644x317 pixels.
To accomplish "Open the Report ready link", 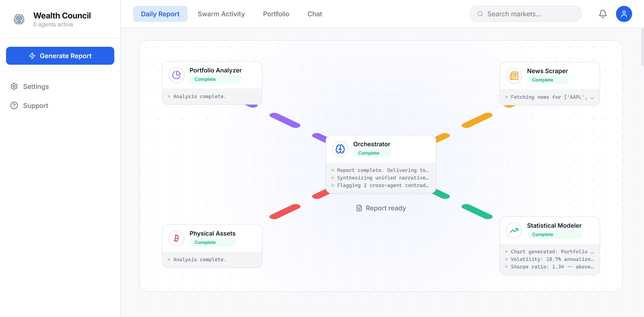I will (381, 208).
